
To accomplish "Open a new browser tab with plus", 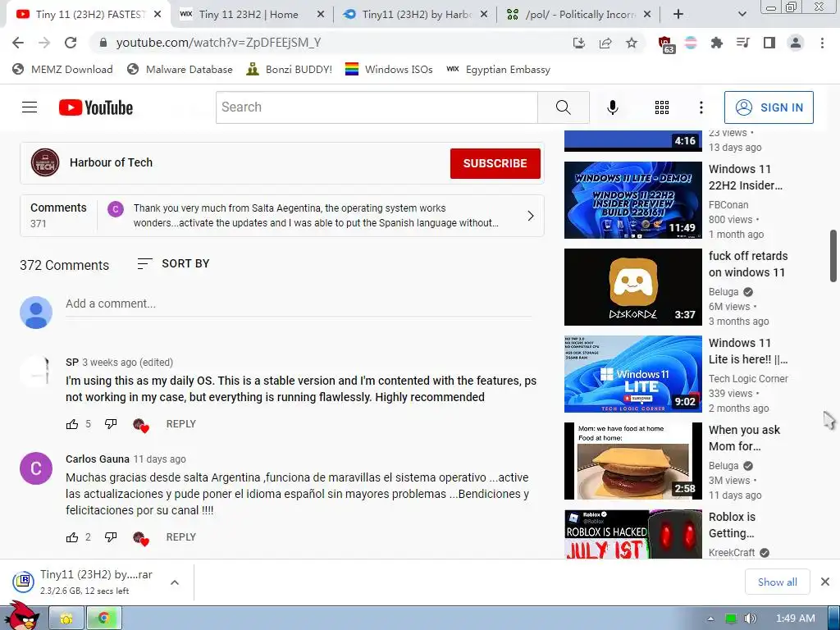I will pos(678,15).
